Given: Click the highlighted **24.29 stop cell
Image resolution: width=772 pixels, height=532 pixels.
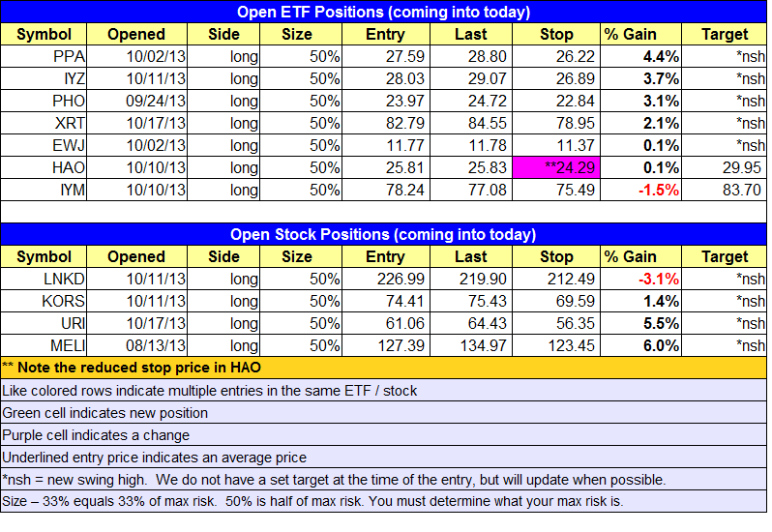Looking at the screenshot, I should (556, 167).
